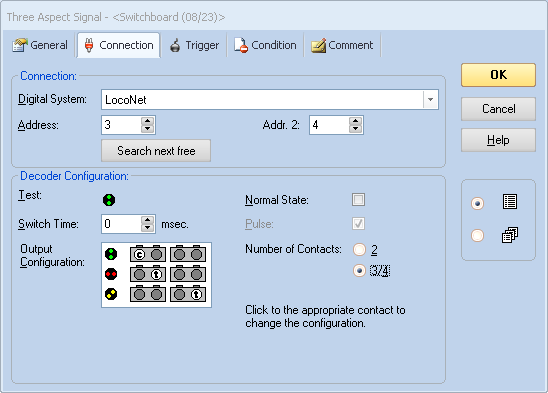Screen dimensions: 548x393
Task: Click the first contact (marked C) in the green row
Action: coord(139,254)
